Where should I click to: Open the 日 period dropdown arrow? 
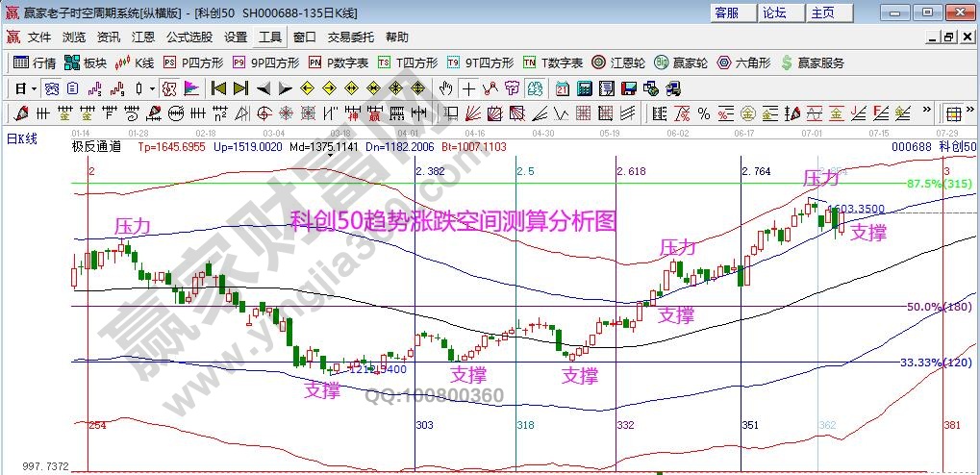[x=34, y=88]
